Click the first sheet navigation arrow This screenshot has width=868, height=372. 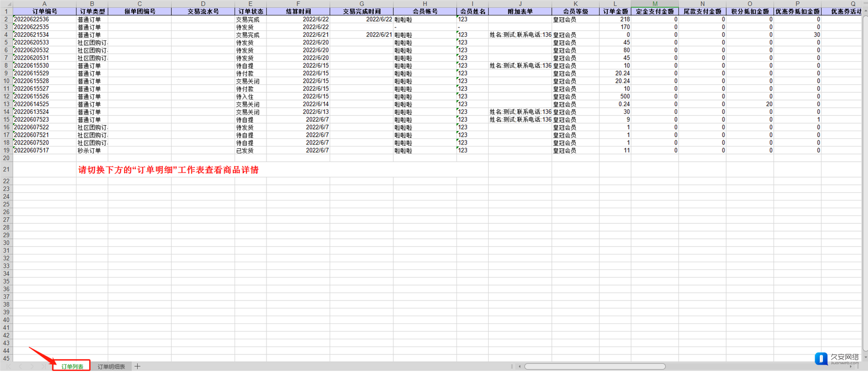point(9,366)
